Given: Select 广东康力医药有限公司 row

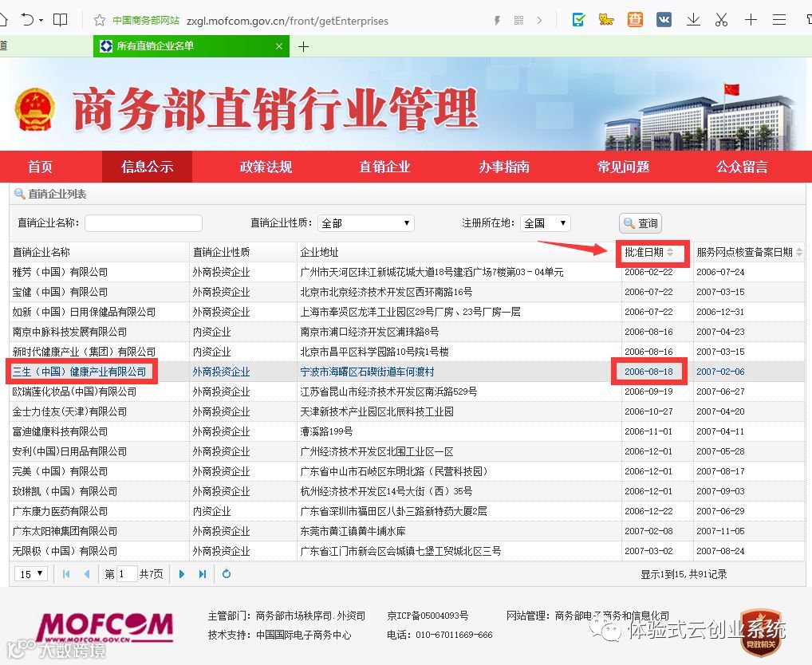Looking at the screenshot, I should 407,511.
